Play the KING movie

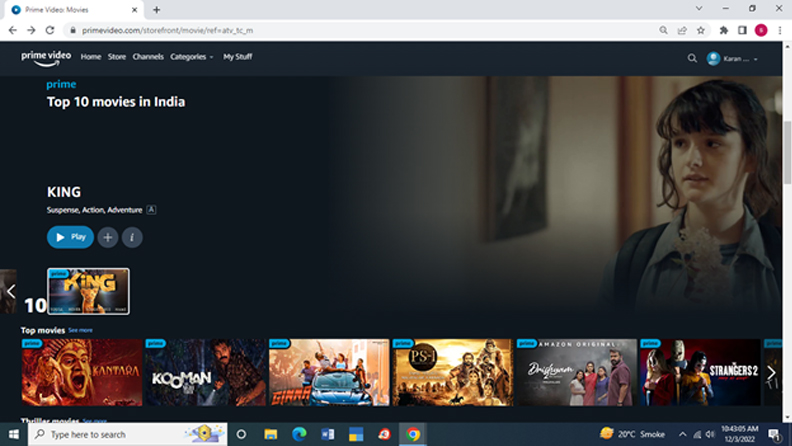[70, 237]
